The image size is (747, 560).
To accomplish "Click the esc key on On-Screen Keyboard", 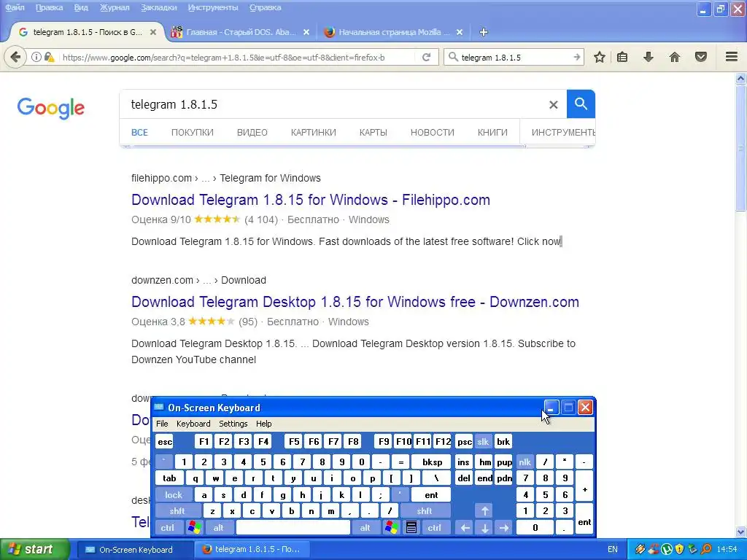I will coord(165,441).
